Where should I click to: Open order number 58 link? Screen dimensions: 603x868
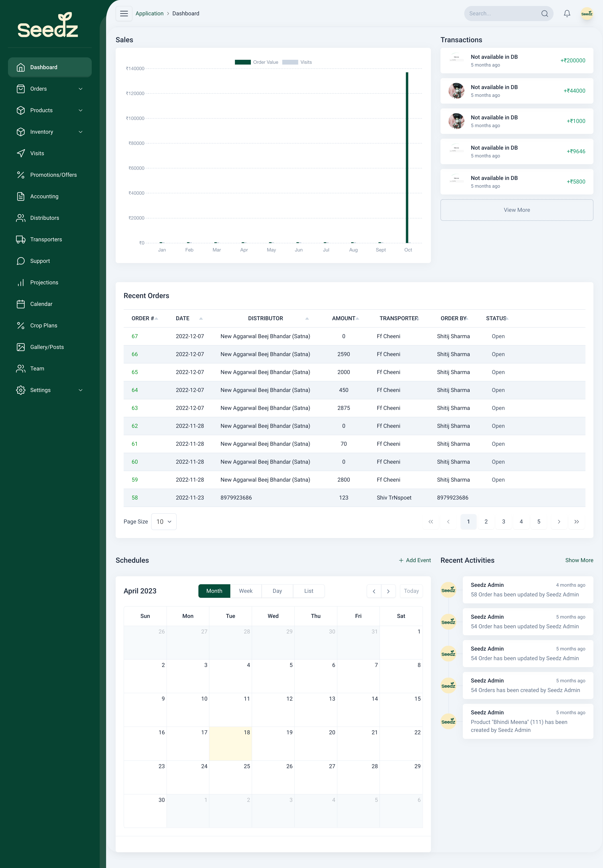[135, 498]
